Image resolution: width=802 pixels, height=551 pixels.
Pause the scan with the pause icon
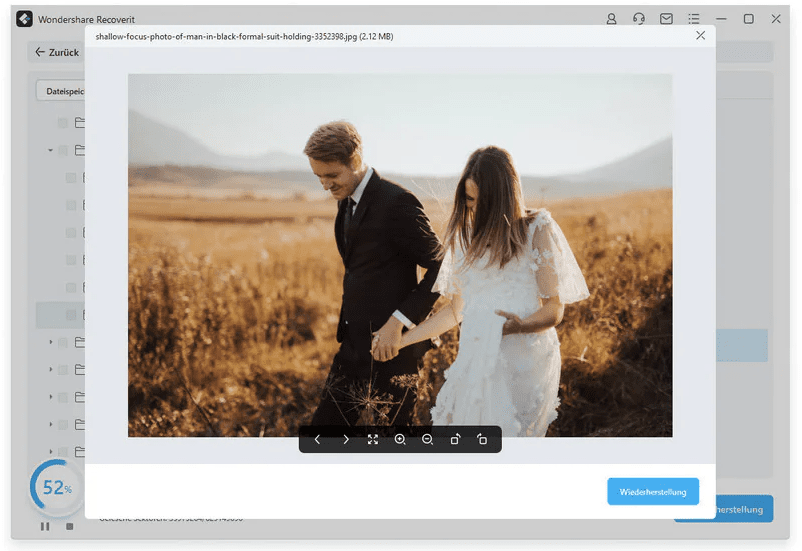point(45,526)
